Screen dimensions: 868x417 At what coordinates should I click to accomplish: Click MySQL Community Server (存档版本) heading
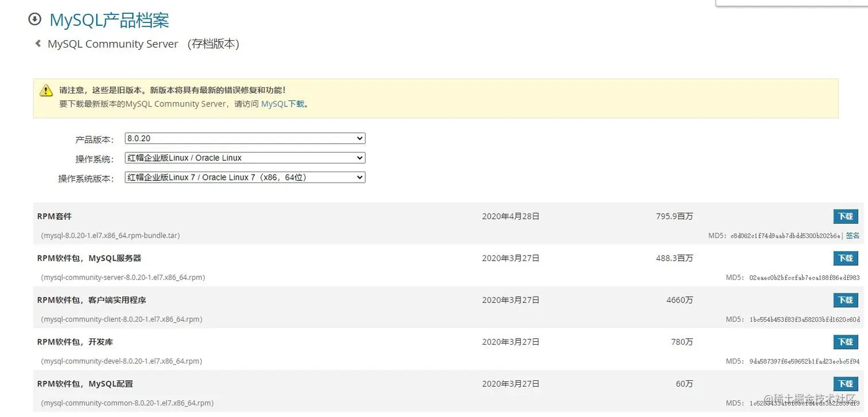pos(144,43)
